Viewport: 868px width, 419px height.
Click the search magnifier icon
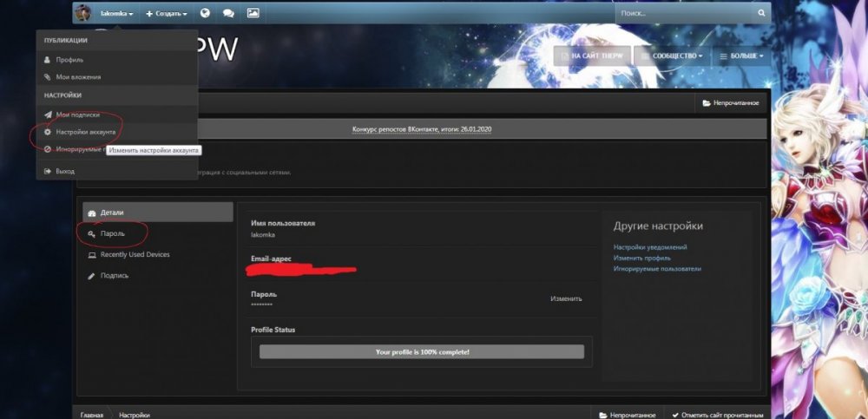pyautogui.click(x=761, y=13)
